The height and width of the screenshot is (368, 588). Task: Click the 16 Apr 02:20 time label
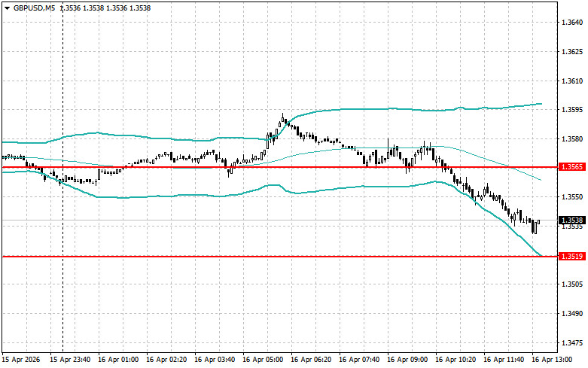(166, 360)
